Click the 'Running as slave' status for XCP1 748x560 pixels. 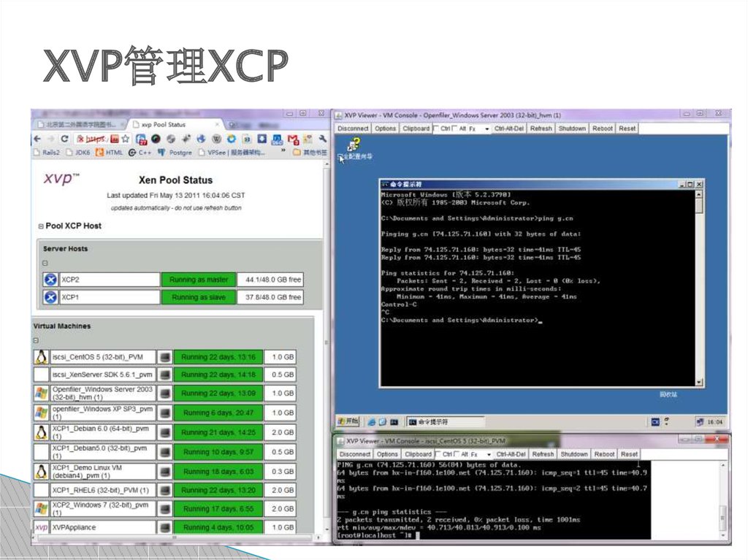pos(199,297)
